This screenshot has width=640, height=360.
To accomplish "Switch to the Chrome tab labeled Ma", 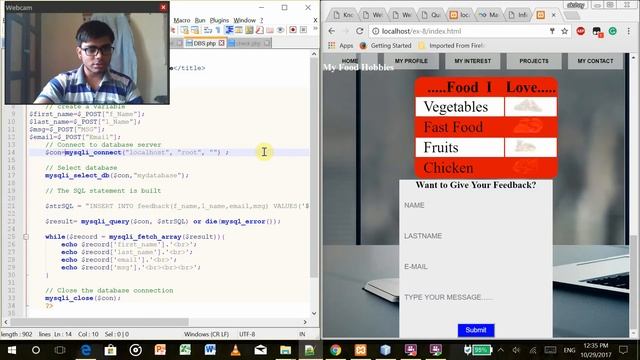I will [489, 15].
